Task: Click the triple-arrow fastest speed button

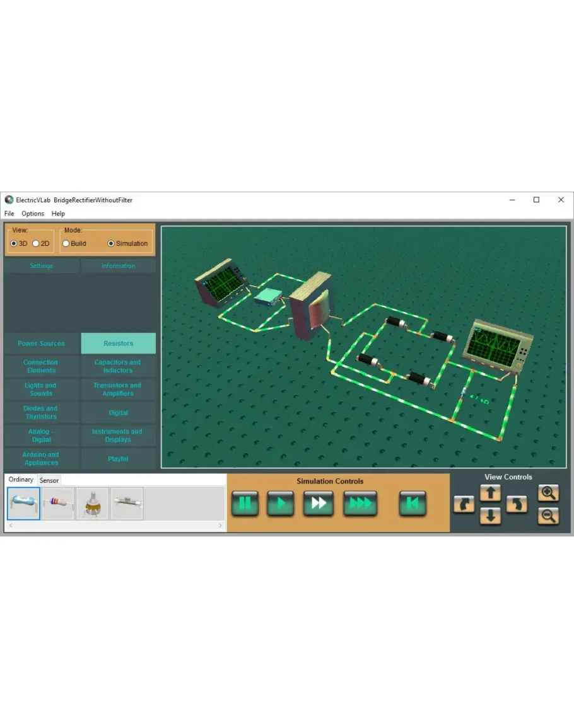Action: 360,504
